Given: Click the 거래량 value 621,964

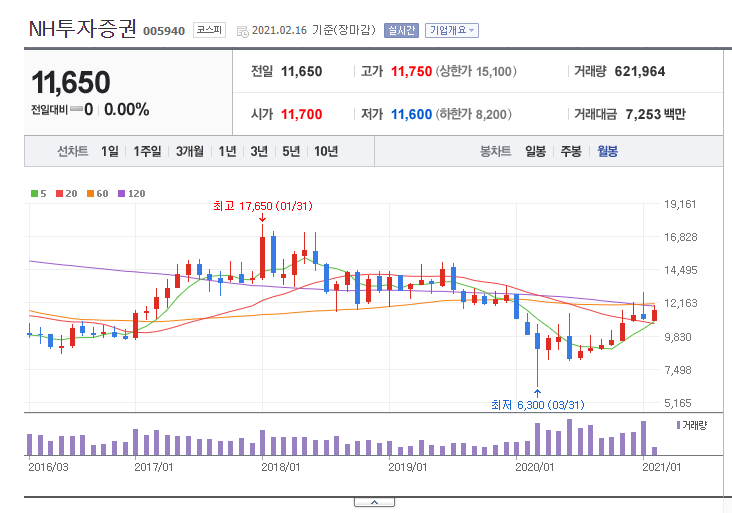Looking at the screenshot, I should 640,71.
